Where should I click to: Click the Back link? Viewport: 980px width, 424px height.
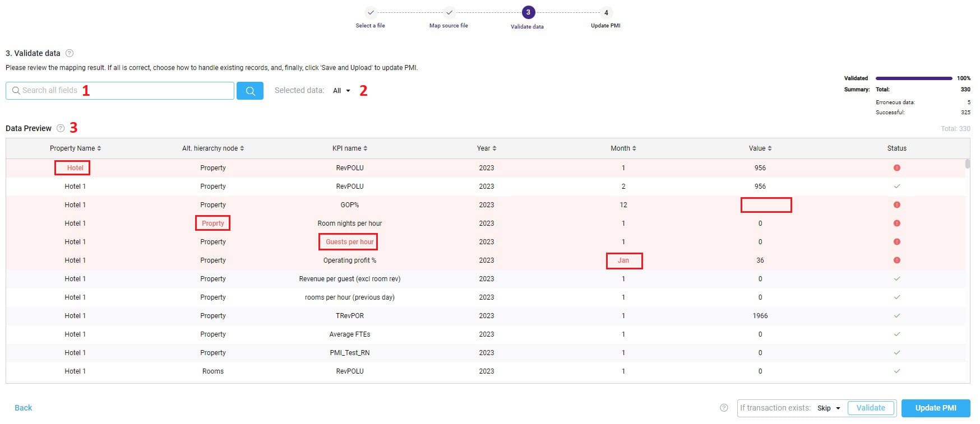coord(23,408)
